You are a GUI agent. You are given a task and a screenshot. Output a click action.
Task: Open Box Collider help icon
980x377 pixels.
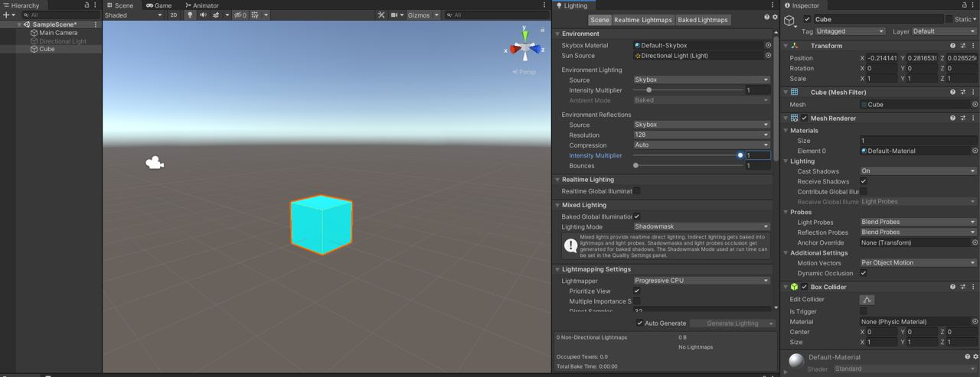[x=952, y=287]
